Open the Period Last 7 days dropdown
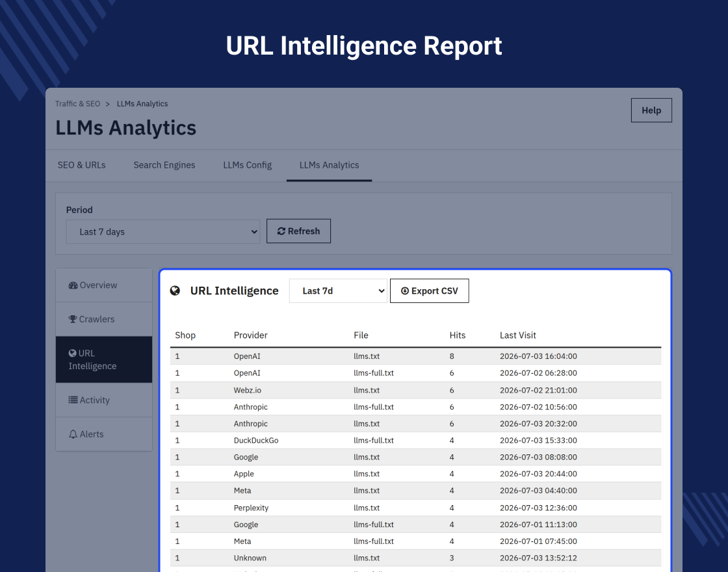The height and width of the screenshot is (572, 728). pyautogui.click(x=163, y=231)
